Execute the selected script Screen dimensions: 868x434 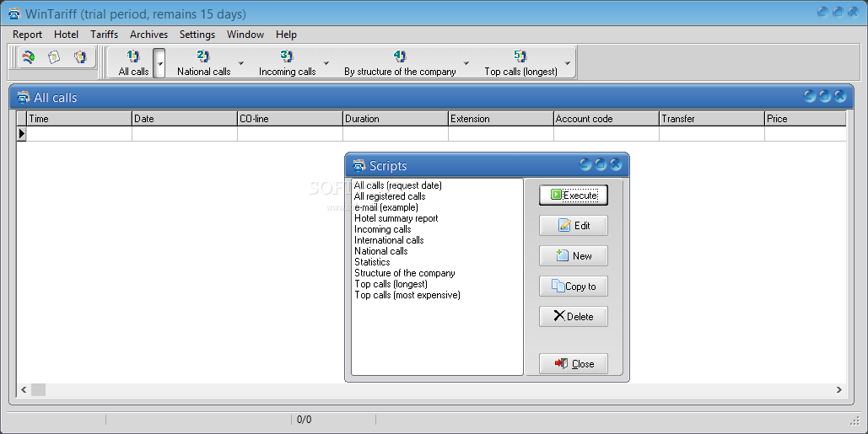pyautogui.click(x=574, y=196)
